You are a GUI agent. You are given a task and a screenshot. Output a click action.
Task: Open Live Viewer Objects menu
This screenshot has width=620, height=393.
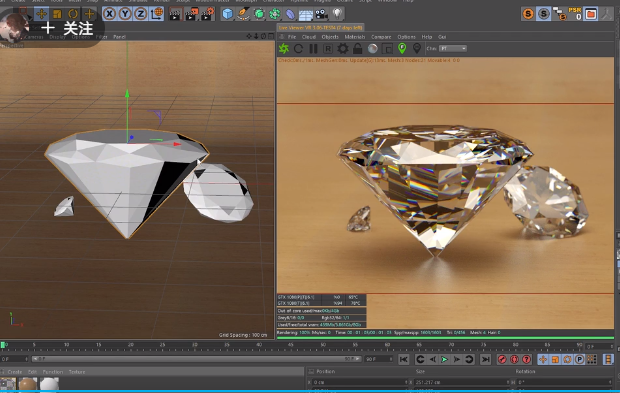coord(330,37)
